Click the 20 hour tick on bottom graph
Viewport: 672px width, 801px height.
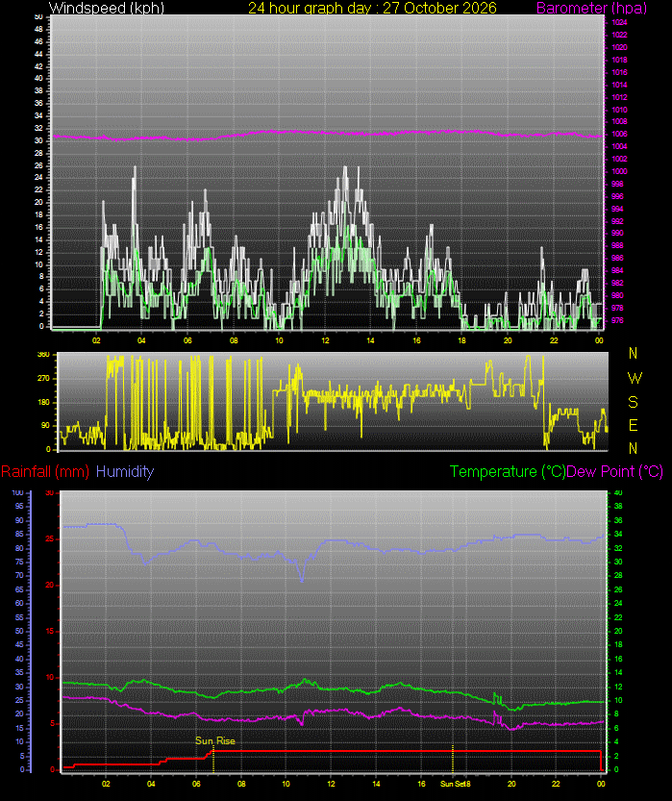pos(511,784)
